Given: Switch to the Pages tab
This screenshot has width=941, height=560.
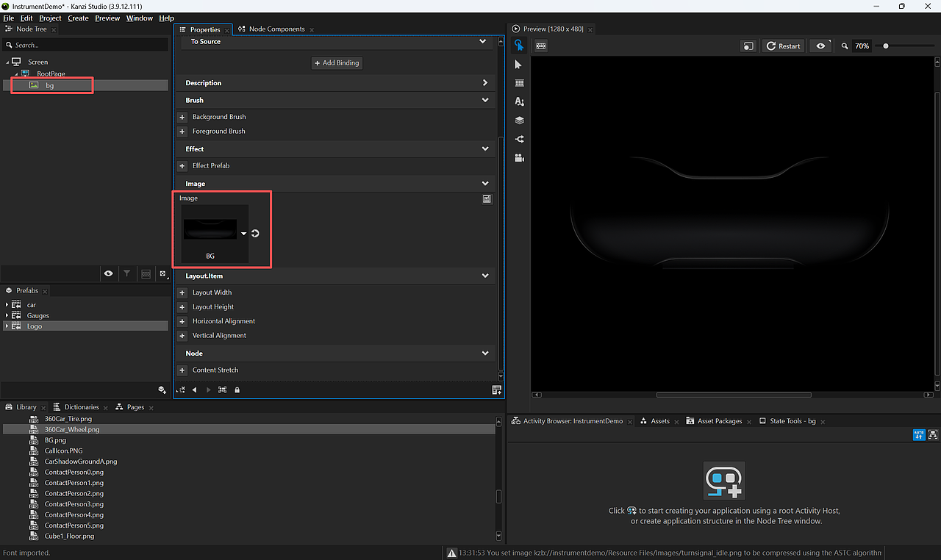Looking at the screenshot, I should pyautogui.click(x=135, y=407).
